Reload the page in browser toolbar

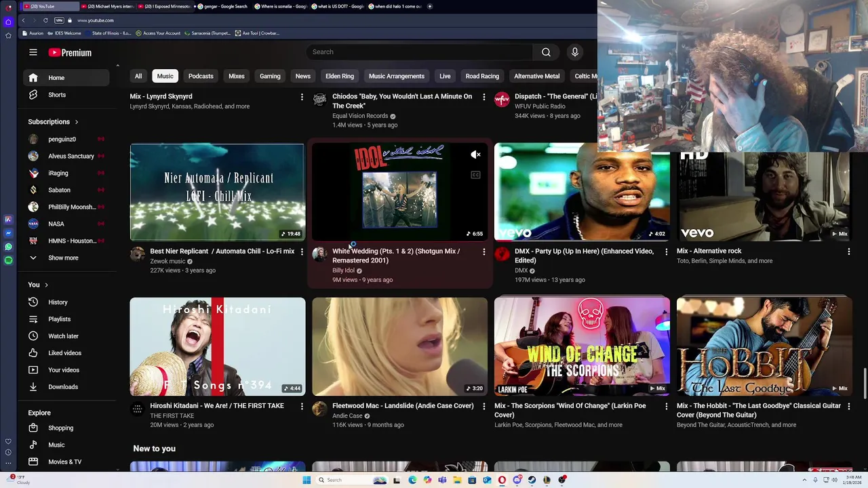pos(45,20)
